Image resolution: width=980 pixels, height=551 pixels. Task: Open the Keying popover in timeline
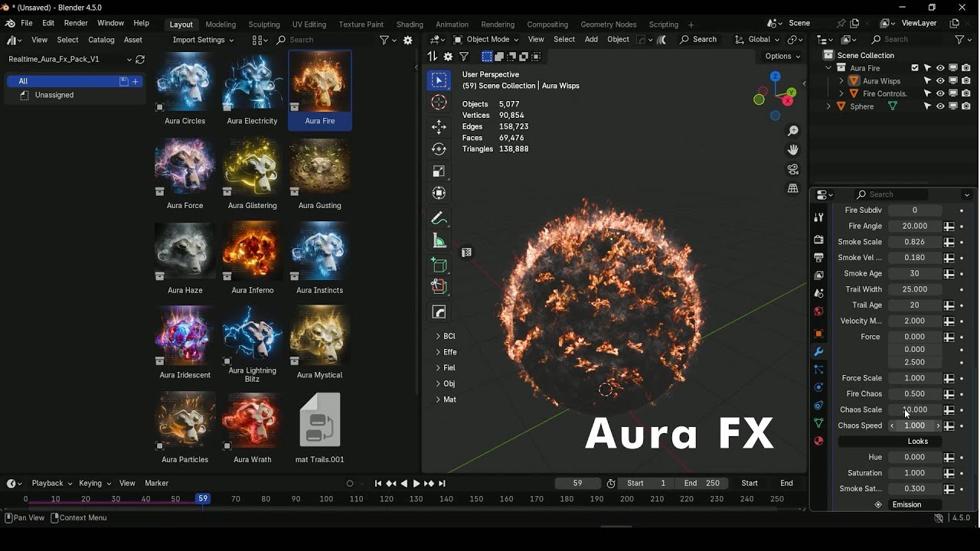click(x=95, y=483)
